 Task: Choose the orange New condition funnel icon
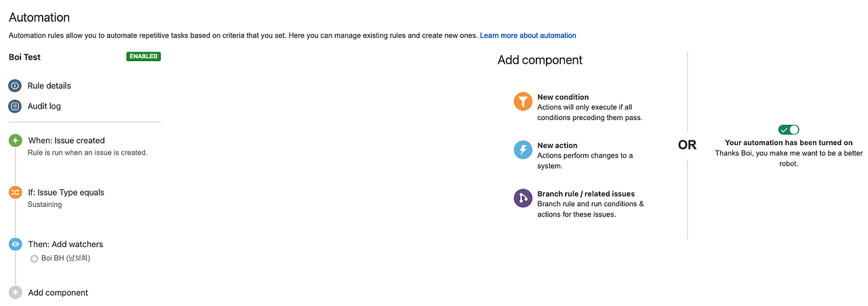coord(523,102)
